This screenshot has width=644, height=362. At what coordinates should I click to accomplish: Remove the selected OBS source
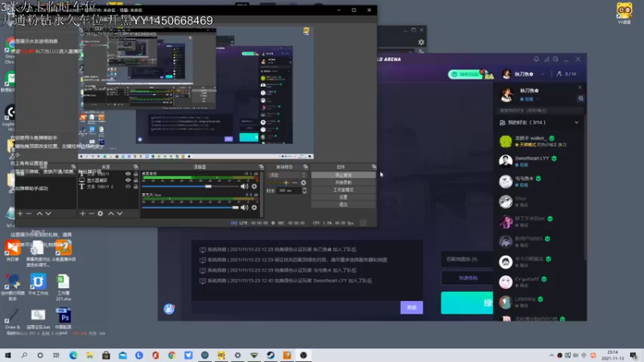point(91,213)
